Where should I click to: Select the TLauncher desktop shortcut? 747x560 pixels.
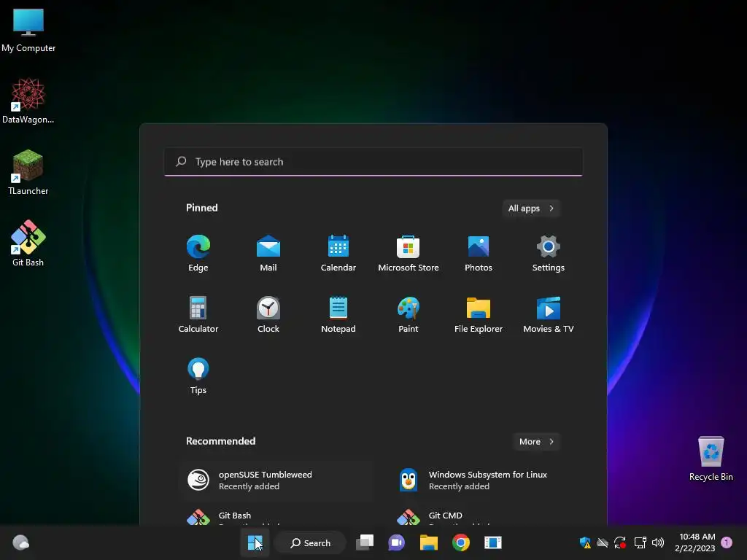[28, 172]
